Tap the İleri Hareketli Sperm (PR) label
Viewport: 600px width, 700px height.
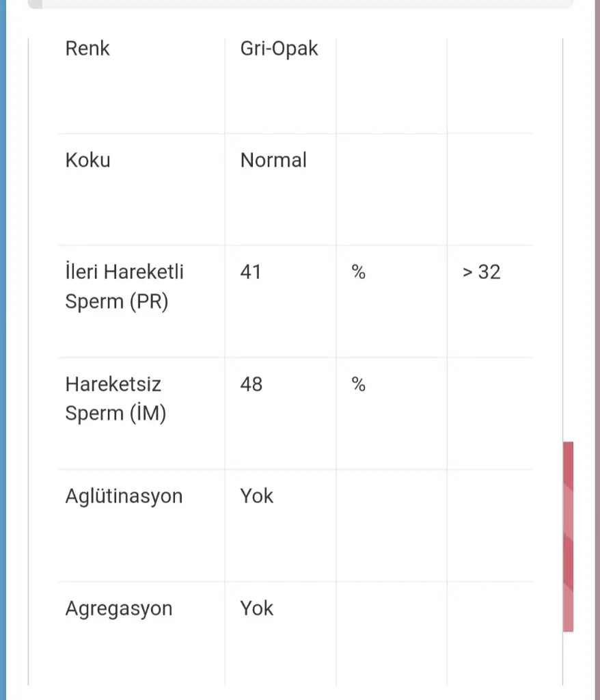click(x=124, y=286)
